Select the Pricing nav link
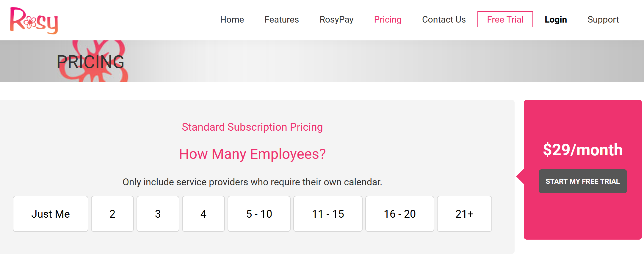 coord(388,20)
